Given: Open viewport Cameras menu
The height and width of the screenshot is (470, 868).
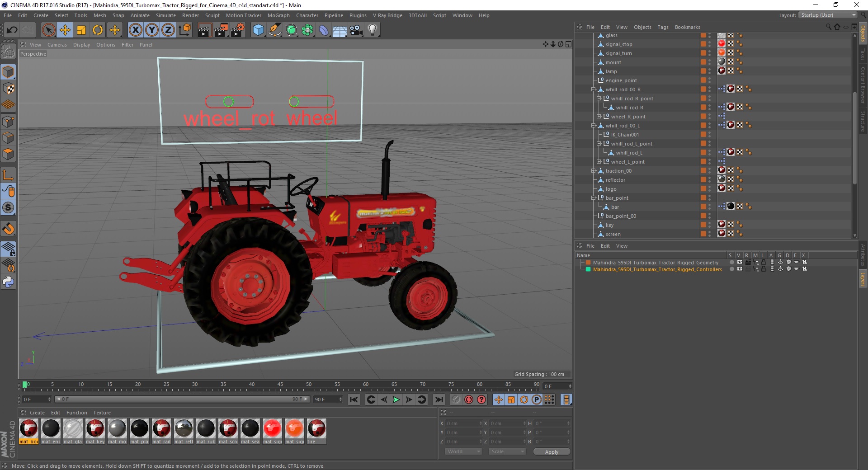Looking at the screenshot, I should point(57,45).
